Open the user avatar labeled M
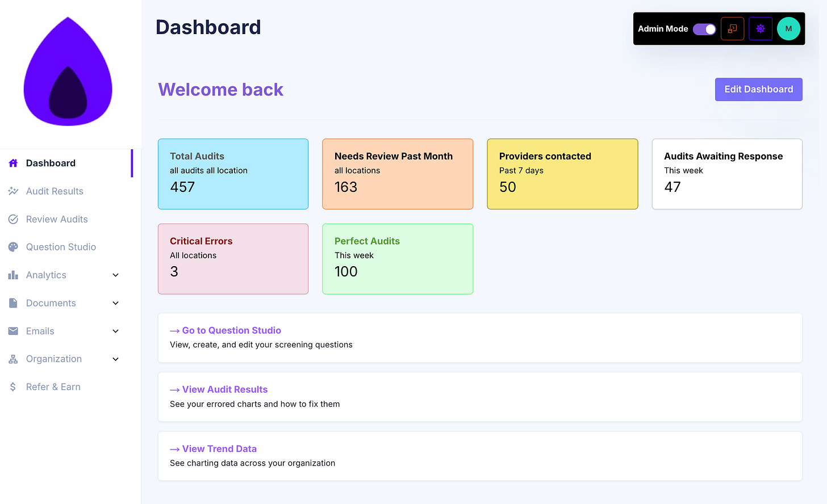This screenshot has width=827, height=504. pyautogui.click(x=788, y=29)
